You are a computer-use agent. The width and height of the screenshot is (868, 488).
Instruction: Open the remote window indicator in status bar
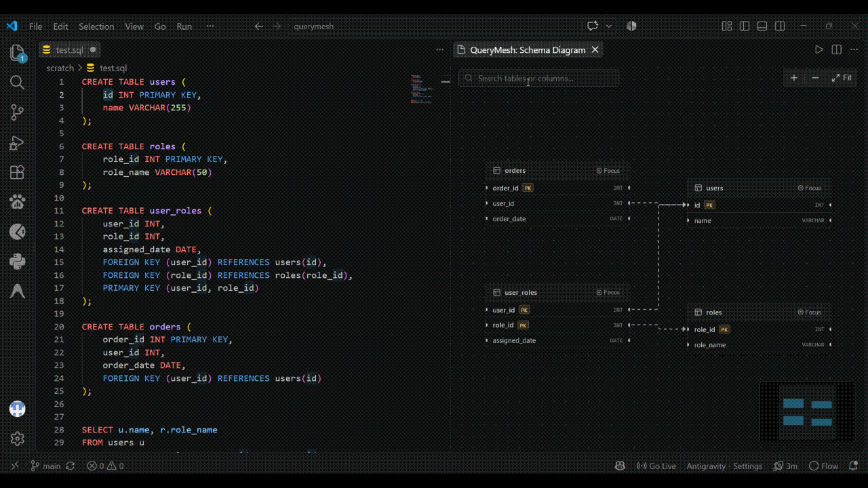[15, 466]
